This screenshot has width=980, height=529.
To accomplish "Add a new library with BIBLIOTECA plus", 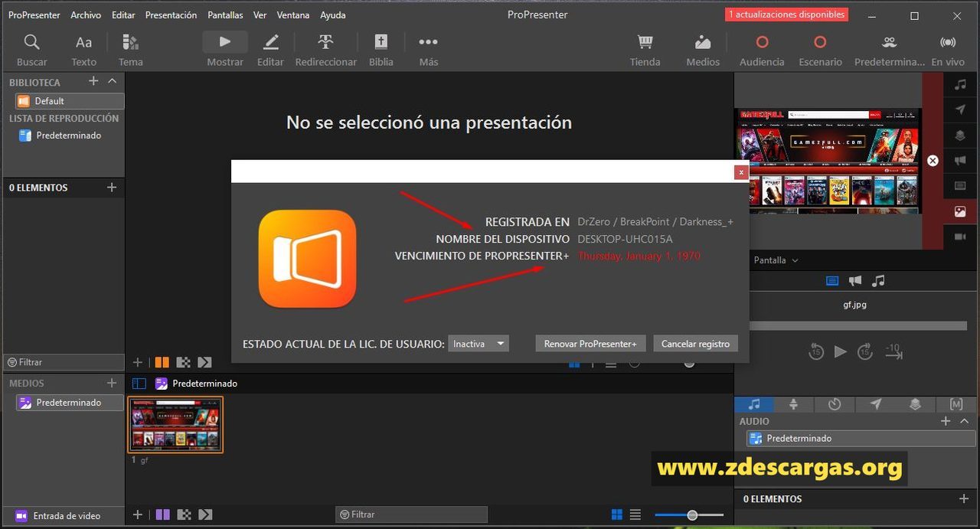I will pos(93,81).
